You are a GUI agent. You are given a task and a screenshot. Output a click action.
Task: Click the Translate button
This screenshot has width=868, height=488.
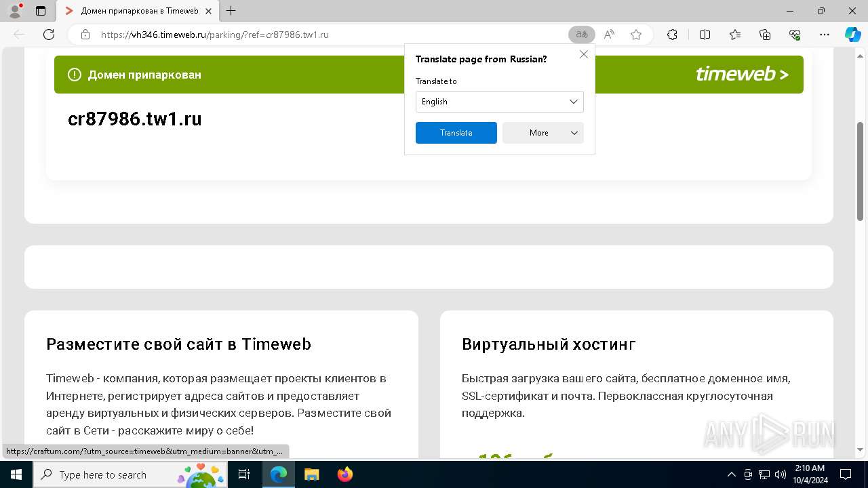pyautogui.click(x=456, y=133)
